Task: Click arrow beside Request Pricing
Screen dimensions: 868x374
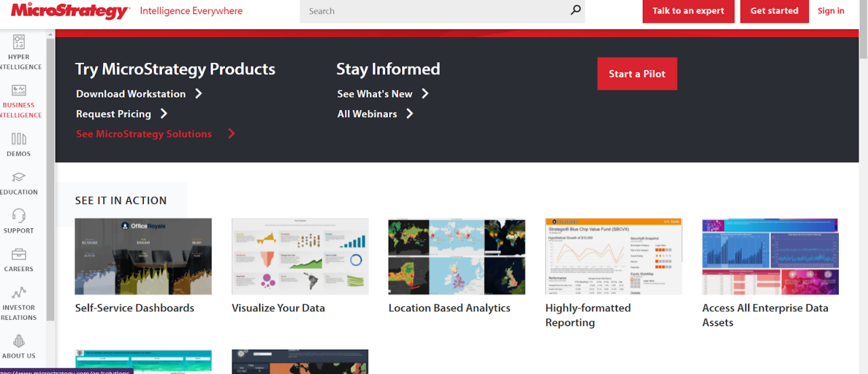Action: 164,114
